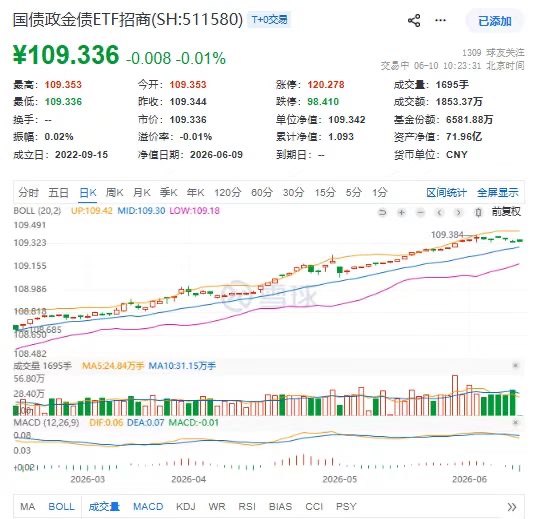This screenshot has width=537, height=519.
Task: Move chart left with the left arrow icon
Action: tap(439, 213)
